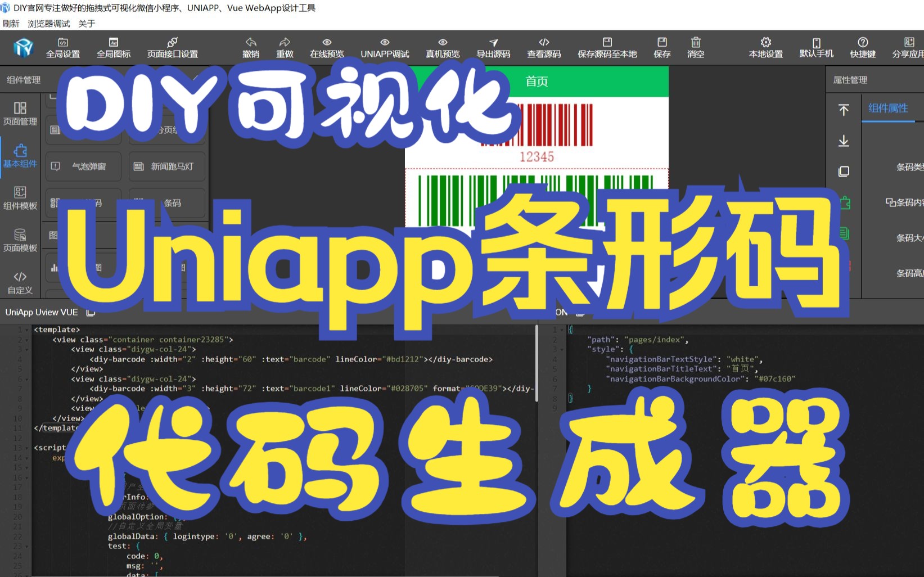Image resolution: width=924 pixels, height=577 pixels.
Task: Click the 属性管理 panel header
Action: coord(850,80)
